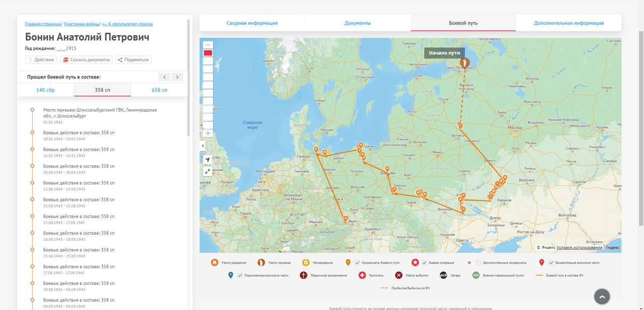The width and height of the screenshot is (644, 310).
Task: Click the red star Боевая операция icon
Action: click(416, 262)
